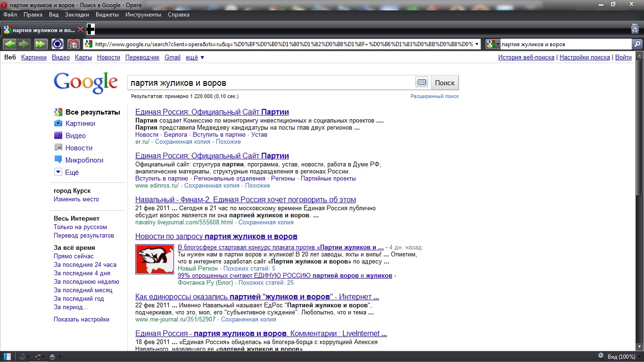The height and width of the screenshot is (362, 644).
Task: Open 'История веб-поиска' link
Action: [x=526, y=58]
